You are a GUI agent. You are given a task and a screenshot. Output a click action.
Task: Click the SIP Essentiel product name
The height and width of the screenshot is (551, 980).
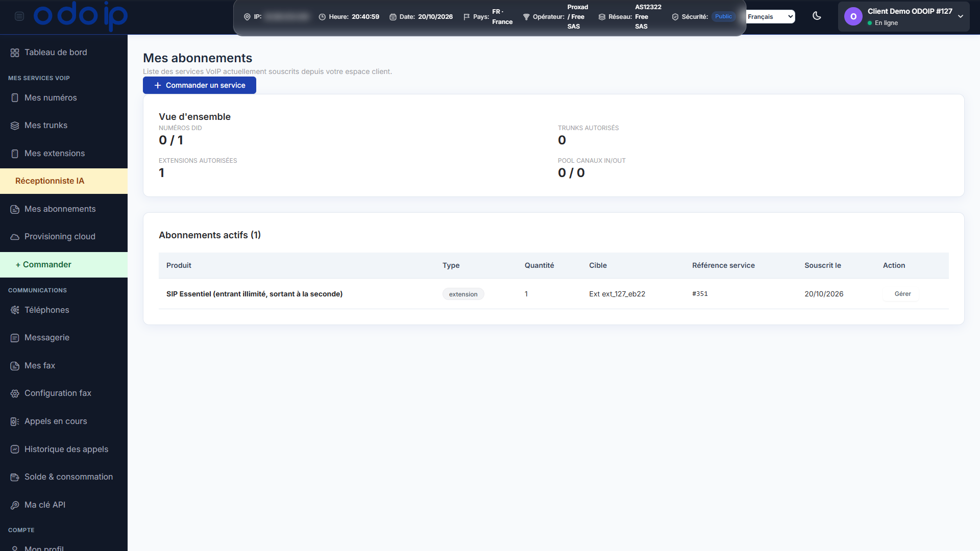254,294
